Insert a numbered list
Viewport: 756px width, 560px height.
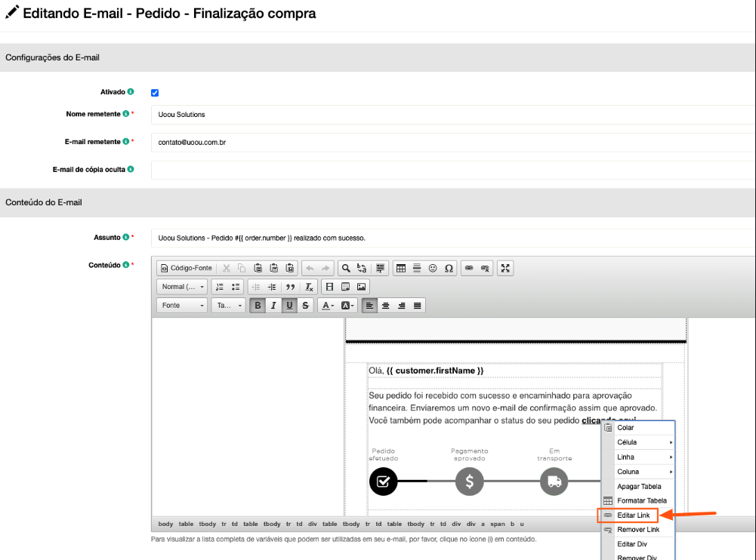[x=219, y=287]
